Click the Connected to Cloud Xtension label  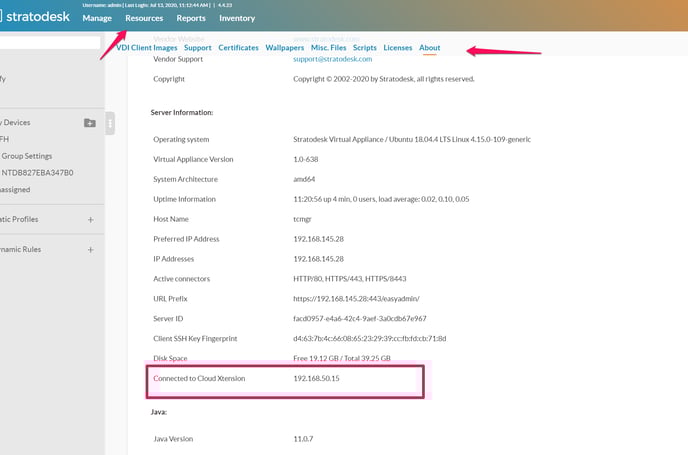click(199, 378)
